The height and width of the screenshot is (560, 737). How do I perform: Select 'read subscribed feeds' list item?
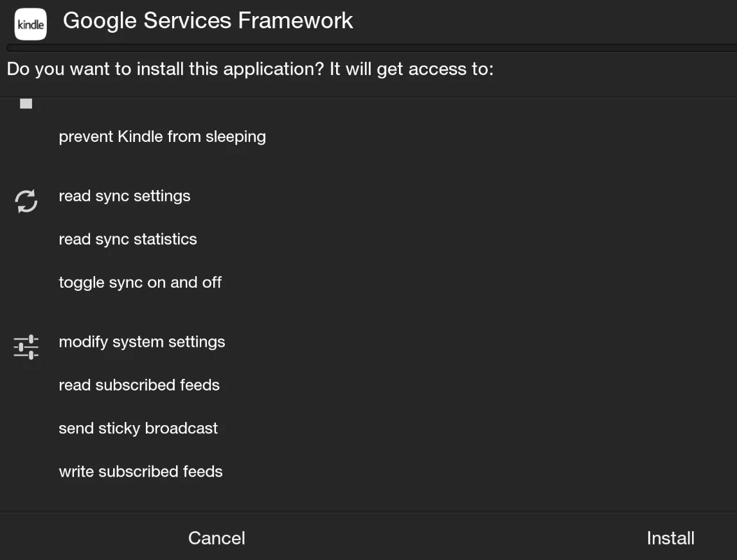(139, 385)
